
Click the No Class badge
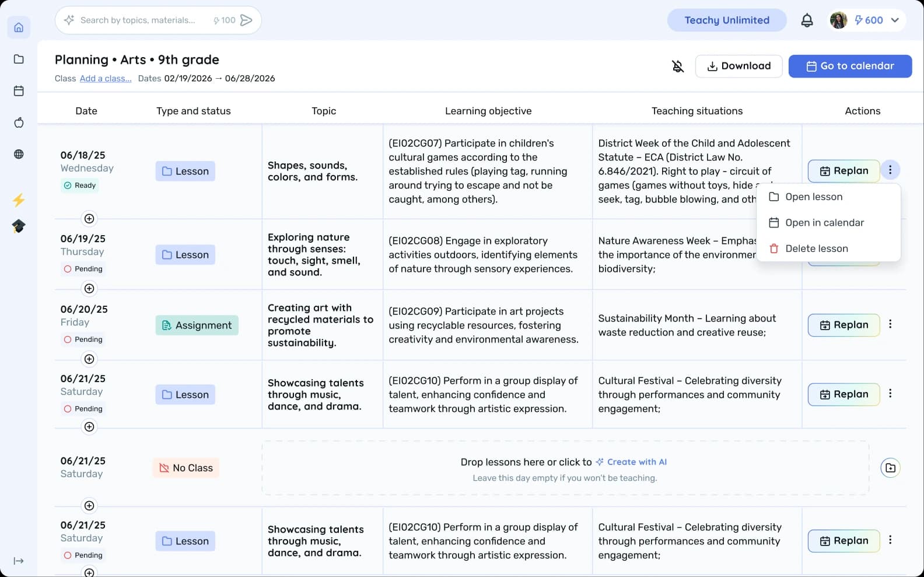[186, 468]
